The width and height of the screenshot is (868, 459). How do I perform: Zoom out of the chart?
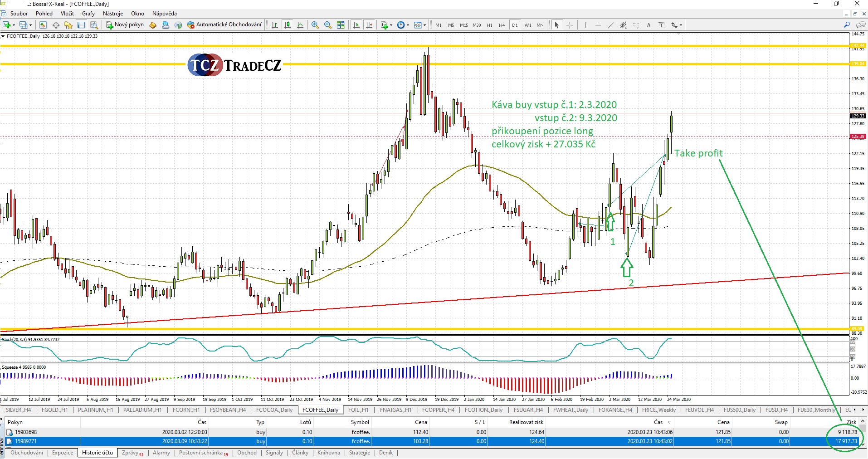point(327,25)
